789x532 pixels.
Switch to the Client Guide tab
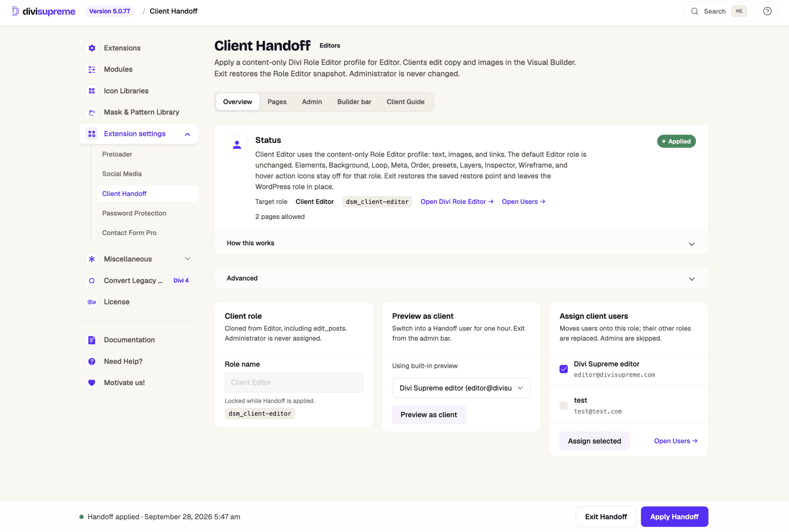[x=405, y=102]
